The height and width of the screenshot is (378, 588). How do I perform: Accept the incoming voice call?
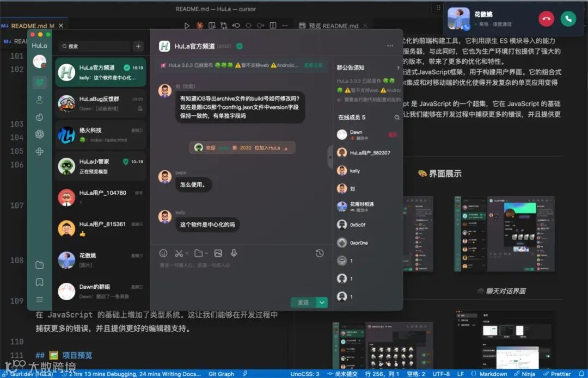[568, 18]
